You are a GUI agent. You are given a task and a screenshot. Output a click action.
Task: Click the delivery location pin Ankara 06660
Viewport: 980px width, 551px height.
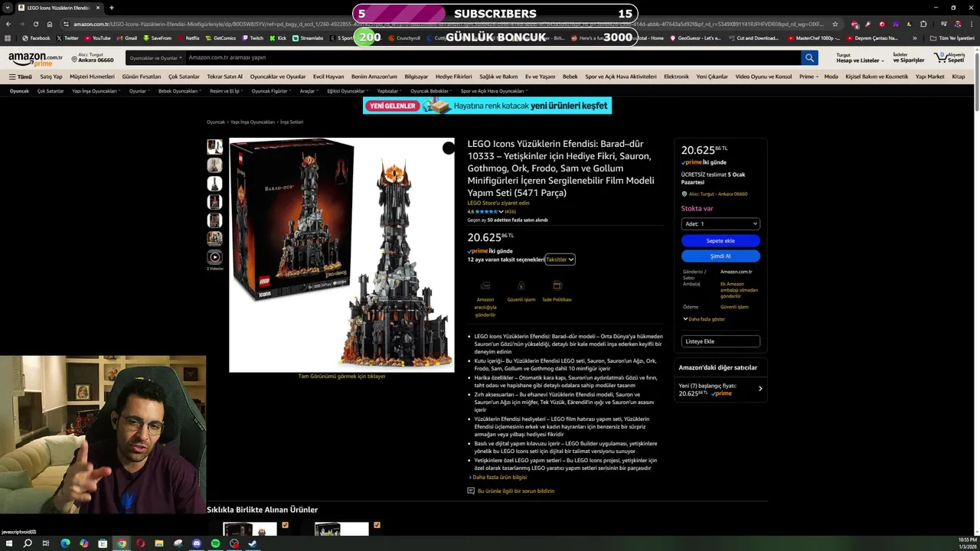coord(93,58)
